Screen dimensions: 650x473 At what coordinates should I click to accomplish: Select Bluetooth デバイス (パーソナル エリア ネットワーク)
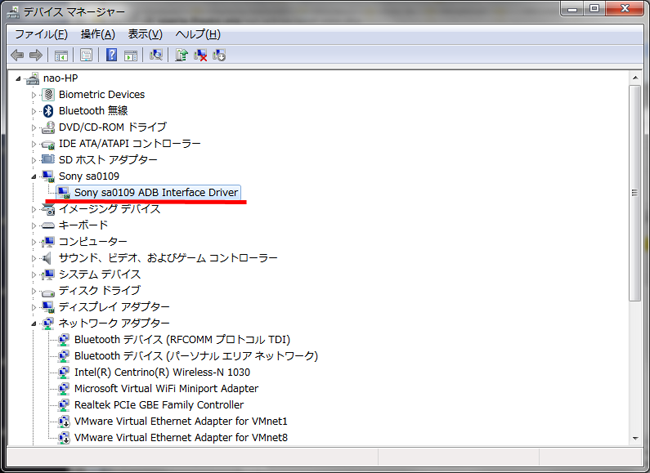[196, 356]
